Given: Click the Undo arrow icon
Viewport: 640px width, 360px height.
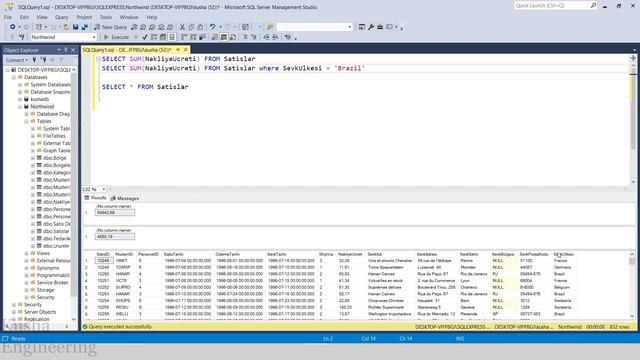Looking at the screenshot, I should pos(212,27).
